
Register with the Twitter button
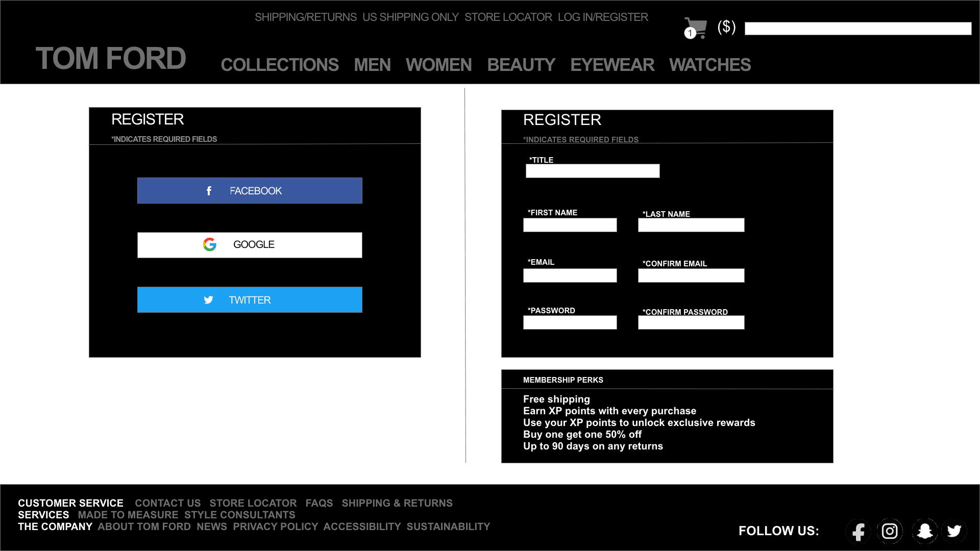[250, 300]
